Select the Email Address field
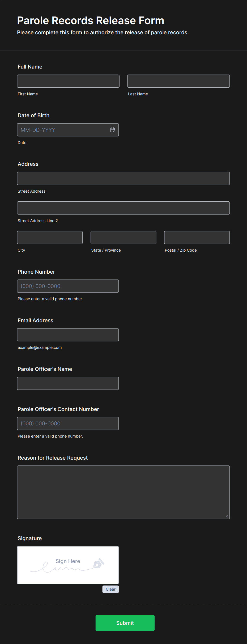Viewport: 247px width, 644px height. point(68,335)
